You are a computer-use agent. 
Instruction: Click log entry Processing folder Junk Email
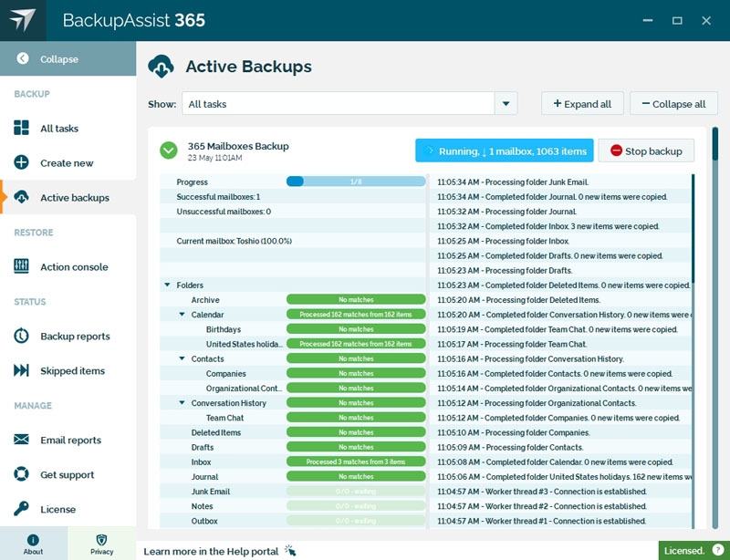(x=513, y=182)
